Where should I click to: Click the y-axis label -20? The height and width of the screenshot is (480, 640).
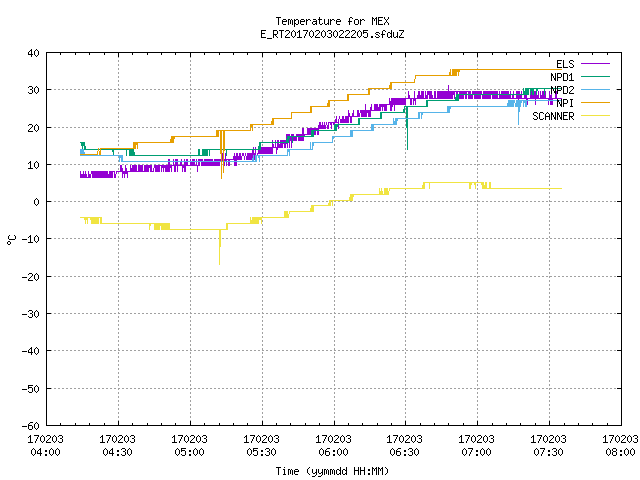click(x=31, y=277)
